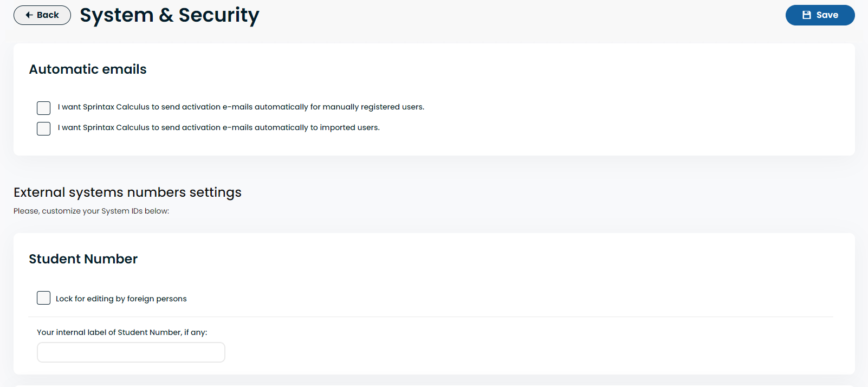868x387 pixels.
Task: Click the imported users sentence label
Action: (x=219, y=127)
